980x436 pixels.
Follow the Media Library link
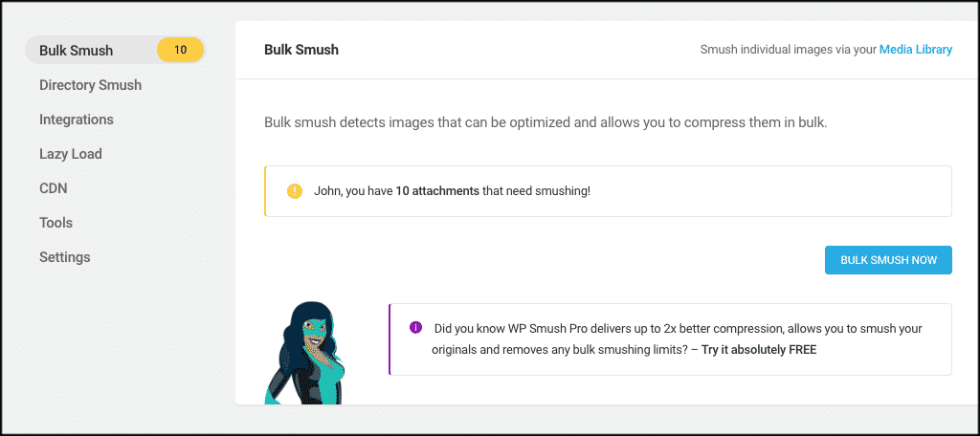pyautogui.click(x=916, y=50)
